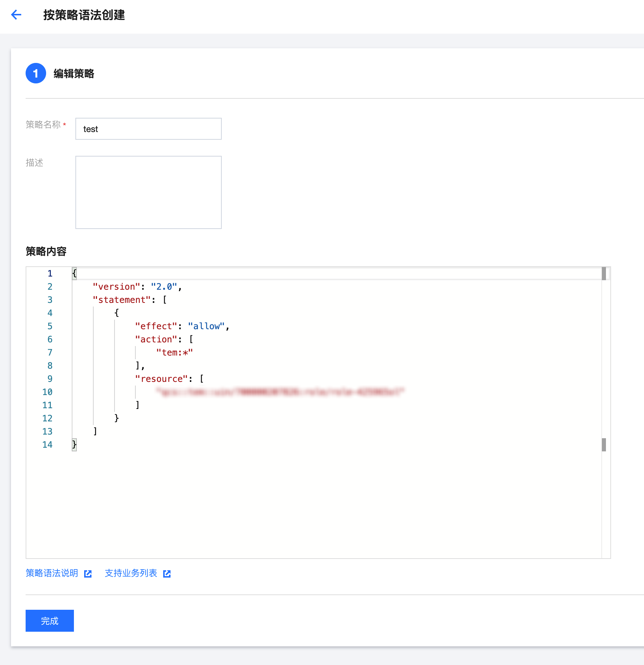This screenshot has width=644, height=665.
Task: Open the 支持业务列表 link
Action: (131, 573)
